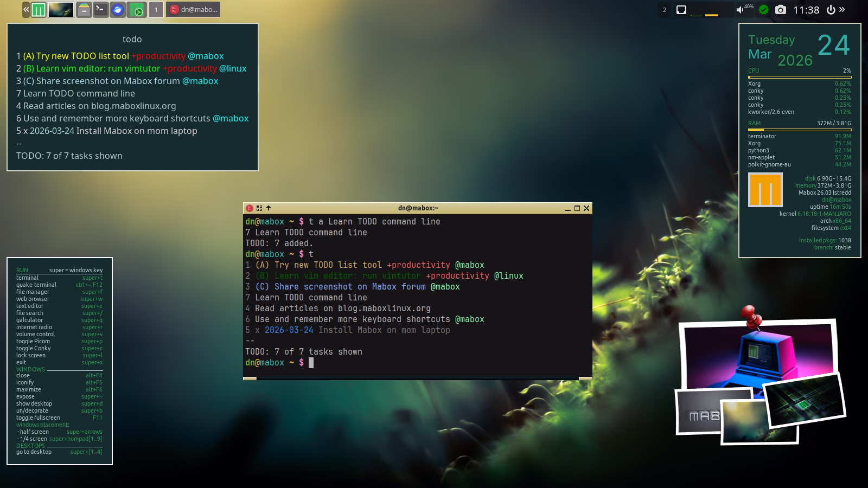Launch the file manager from the panel
The width and height of the screenshot is (868, 488).
click(84, 10)
